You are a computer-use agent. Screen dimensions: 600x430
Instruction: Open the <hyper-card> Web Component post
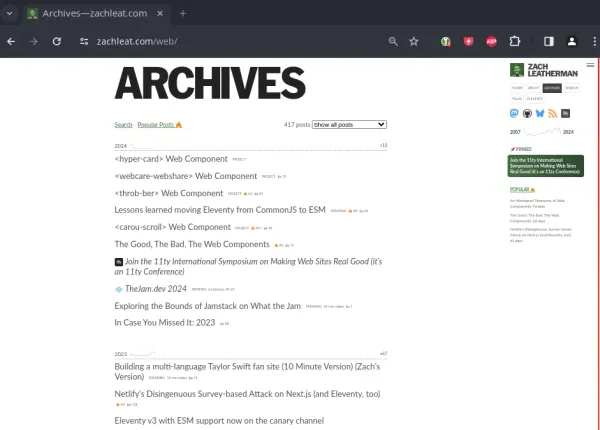[171, 159]
